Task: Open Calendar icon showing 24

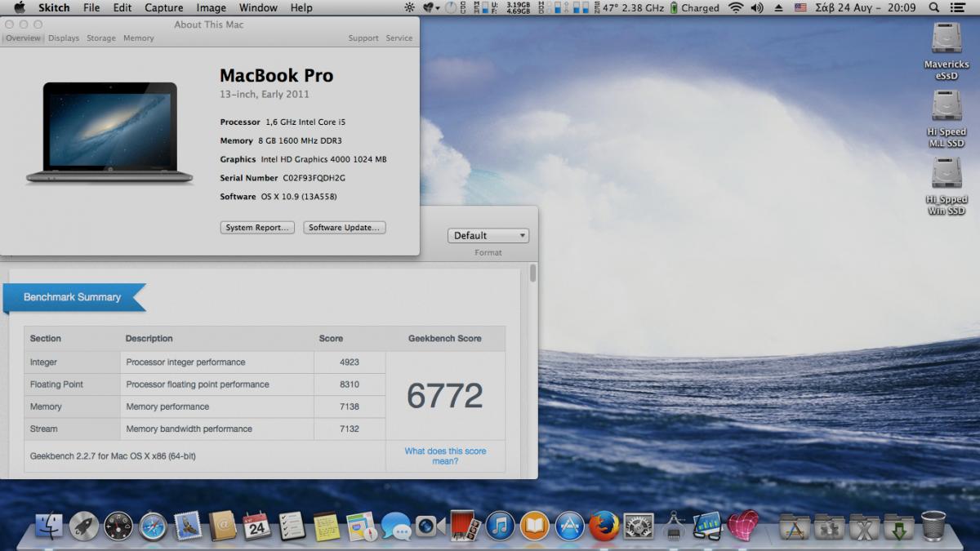Action: click(x=256, y=527)
